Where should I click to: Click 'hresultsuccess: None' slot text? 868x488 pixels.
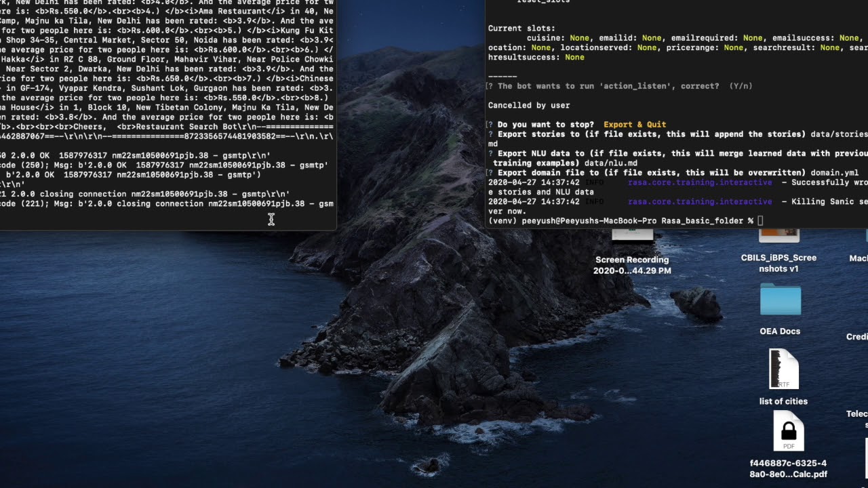click(536, 58)
